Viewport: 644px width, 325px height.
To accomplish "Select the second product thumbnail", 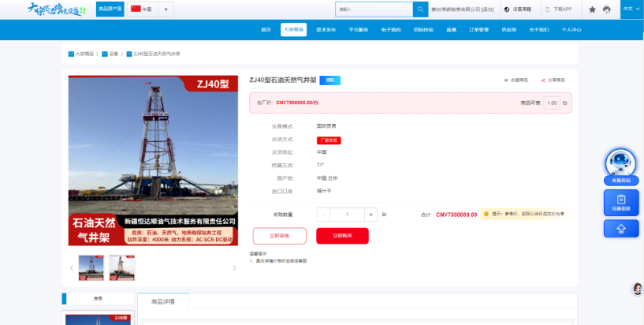I will tap(122, 268).
